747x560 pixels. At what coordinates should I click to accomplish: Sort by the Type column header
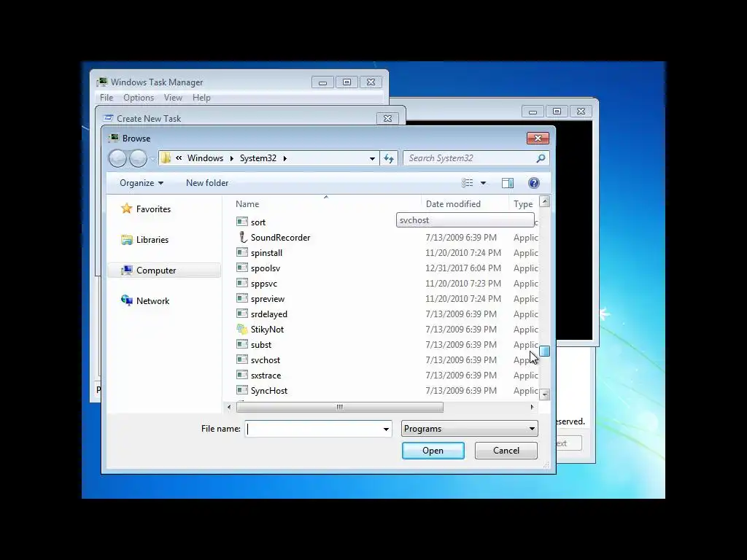[x=523, y=204]
